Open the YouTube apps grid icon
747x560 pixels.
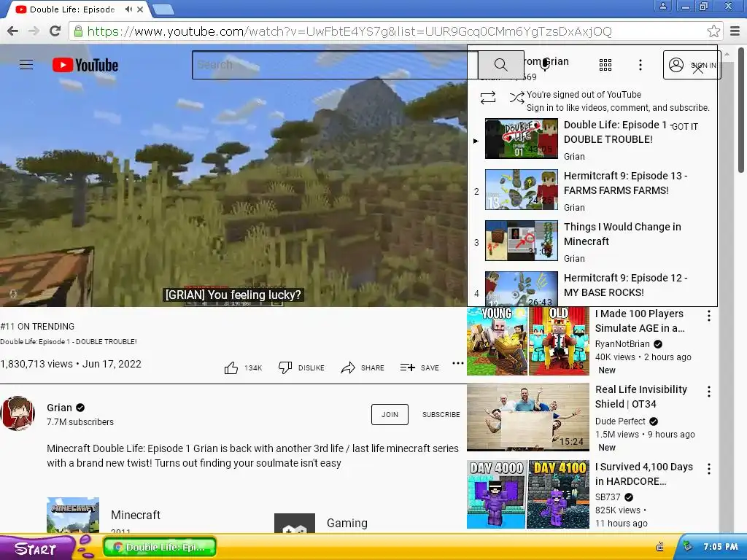coord(605,65)
